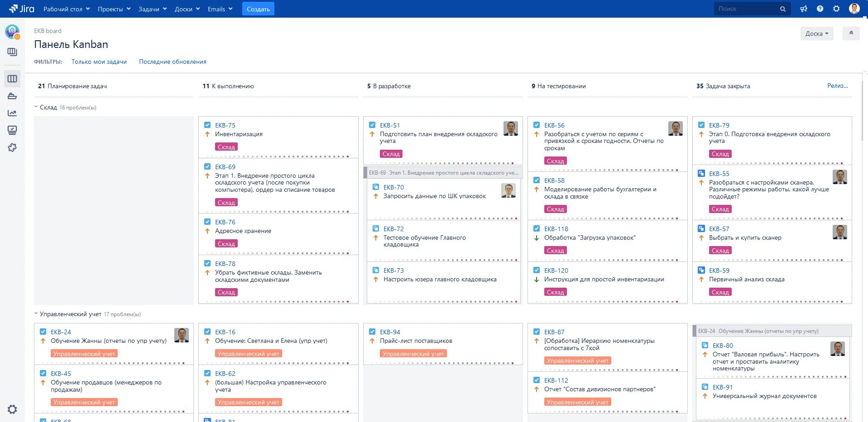
Task: Click the task type checkbox icon on EKB-78
Action: [x=207, y=264]
